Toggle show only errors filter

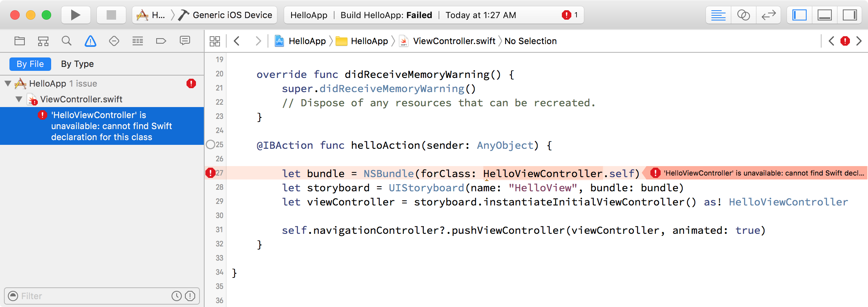coord(190,296)
